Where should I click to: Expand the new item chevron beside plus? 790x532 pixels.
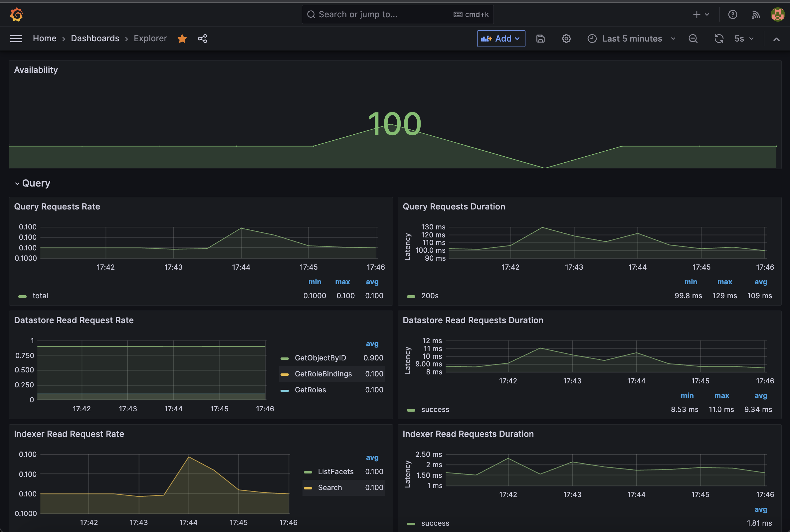707,15
